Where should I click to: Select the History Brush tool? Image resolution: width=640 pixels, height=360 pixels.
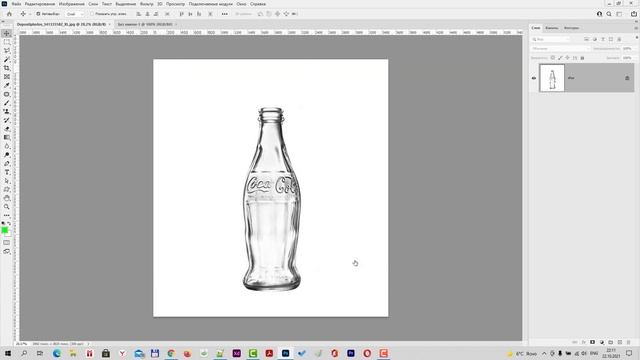[7, 120]
